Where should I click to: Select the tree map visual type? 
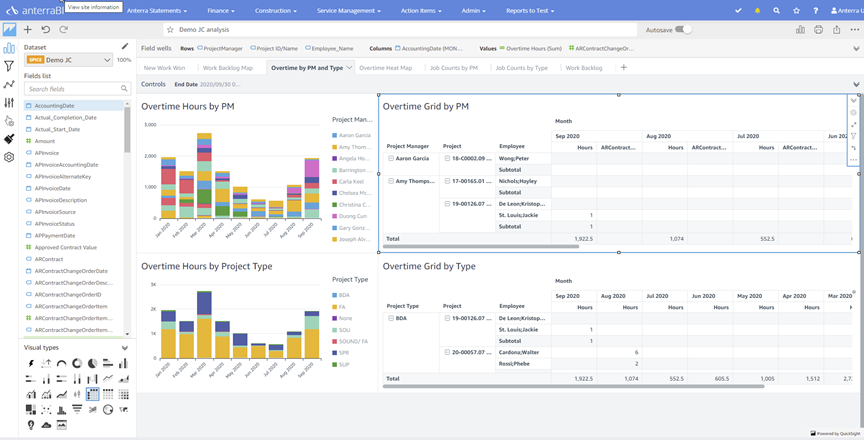[31, 409]
